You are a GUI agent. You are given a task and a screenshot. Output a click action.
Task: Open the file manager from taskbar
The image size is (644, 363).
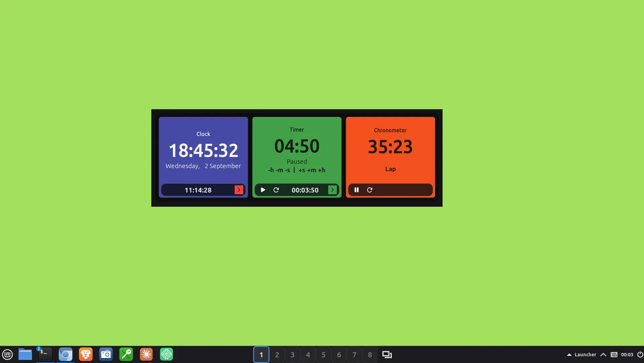(25, 355)
